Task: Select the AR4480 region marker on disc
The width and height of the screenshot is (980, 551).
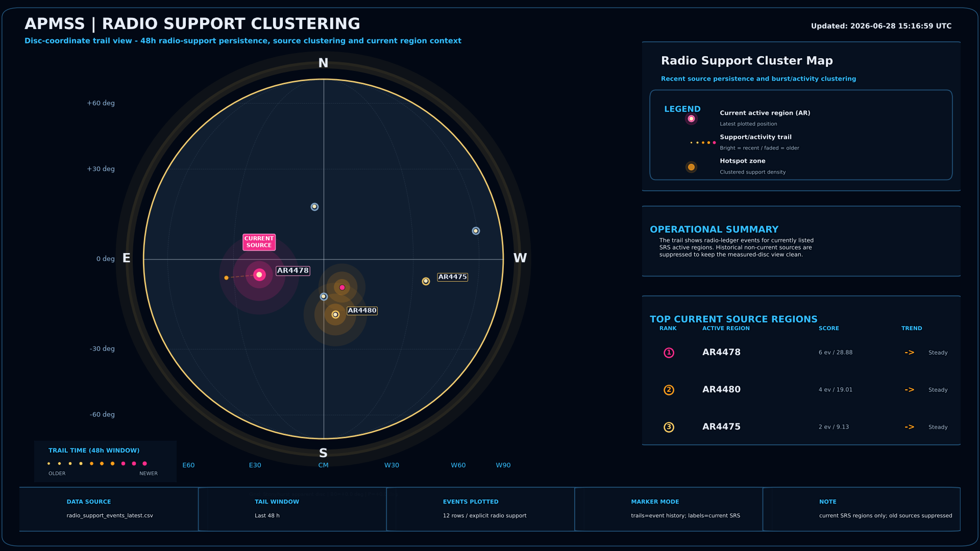Action: tap(335, 314)
